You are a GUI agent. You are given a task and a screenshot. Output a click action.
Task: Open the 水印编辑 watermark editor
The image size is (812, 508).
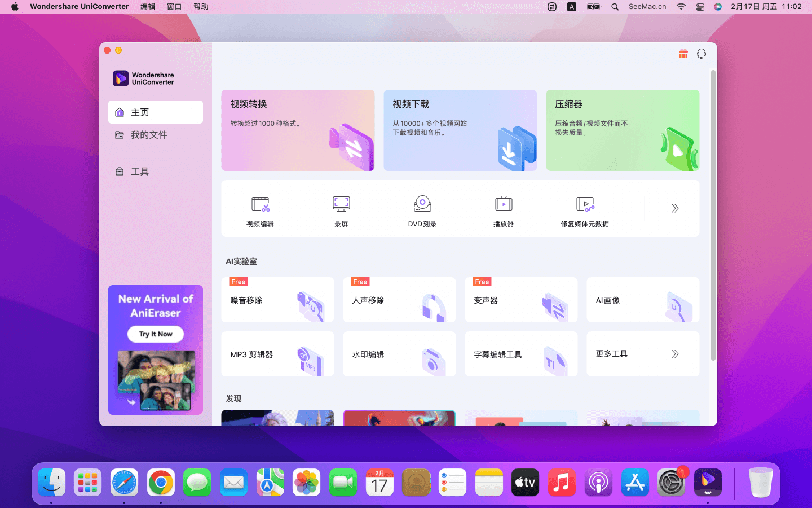pyautogui.click(x=399, y=354)
